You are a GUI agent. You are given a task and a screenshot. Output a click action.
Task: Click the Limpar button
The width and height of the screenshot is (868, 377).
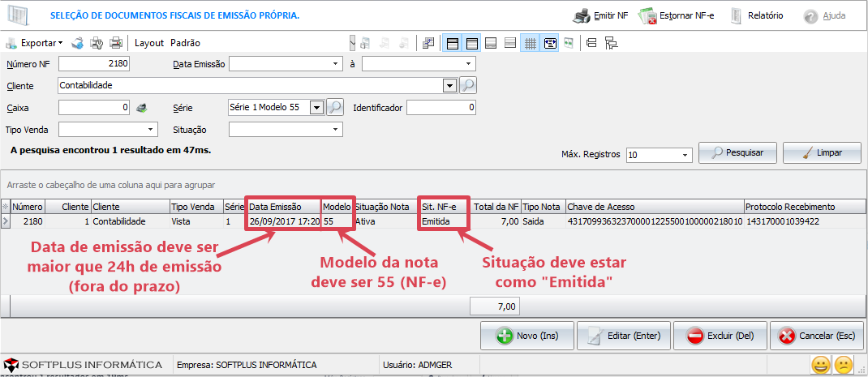[x=822, y=152]
